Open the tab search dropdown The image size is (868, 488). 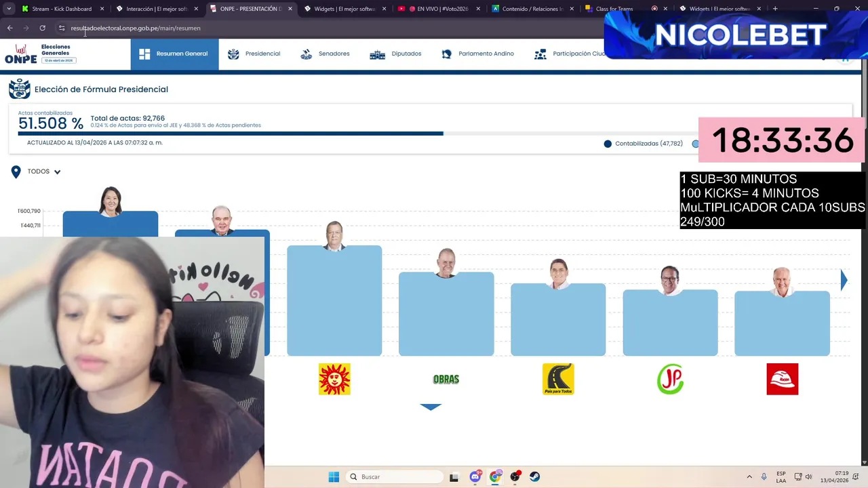pos(8,9)
